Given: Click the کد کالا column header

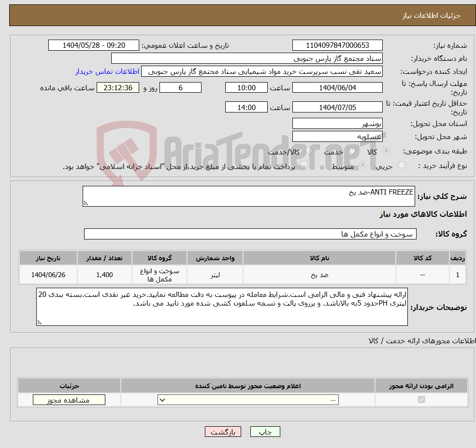Looking at the screenshot, I should [422, 258].
